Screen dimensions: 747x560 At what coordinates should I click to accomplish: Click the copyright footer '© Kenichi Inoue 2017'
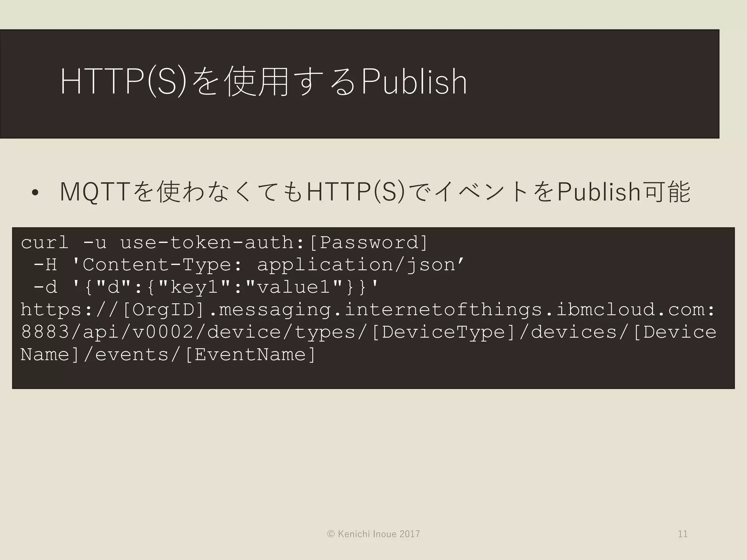pyautogui.click(x=373, y=534)
